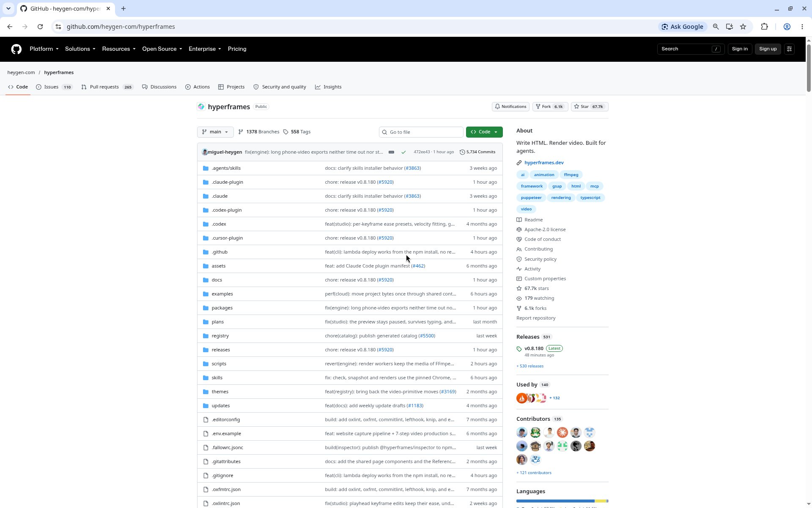
Task: Open the Actions tab
Action: tap(198, 87)
